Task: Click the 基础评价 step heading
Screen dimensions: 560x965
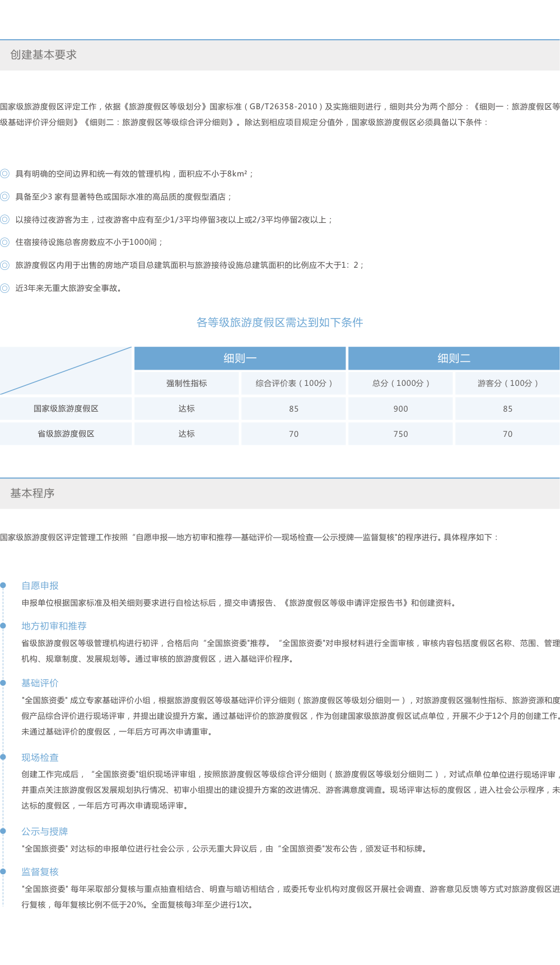Action: tap(40, 683)
